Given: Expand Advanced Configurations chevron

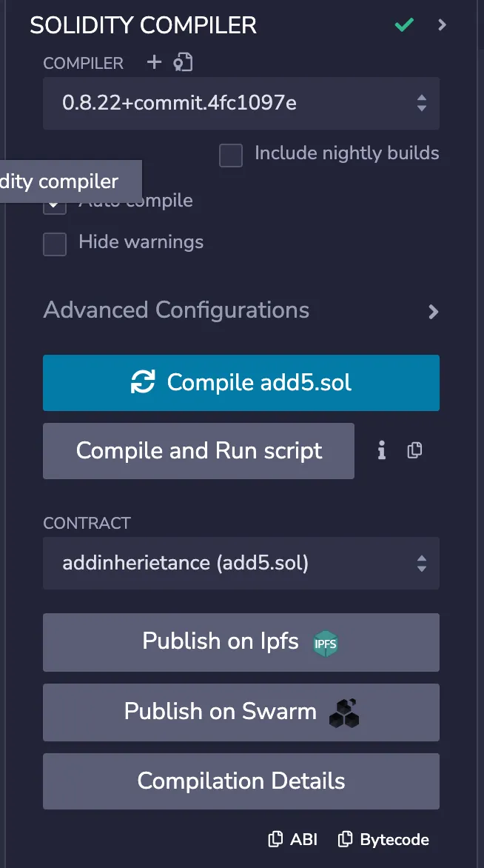Looking at the screenshot, I should click(x=434, y=312).
